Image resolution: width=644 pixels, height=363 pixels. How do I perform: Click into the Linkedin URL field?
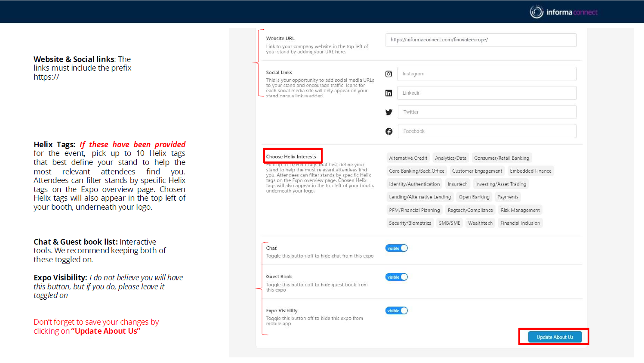click(487, 93)
